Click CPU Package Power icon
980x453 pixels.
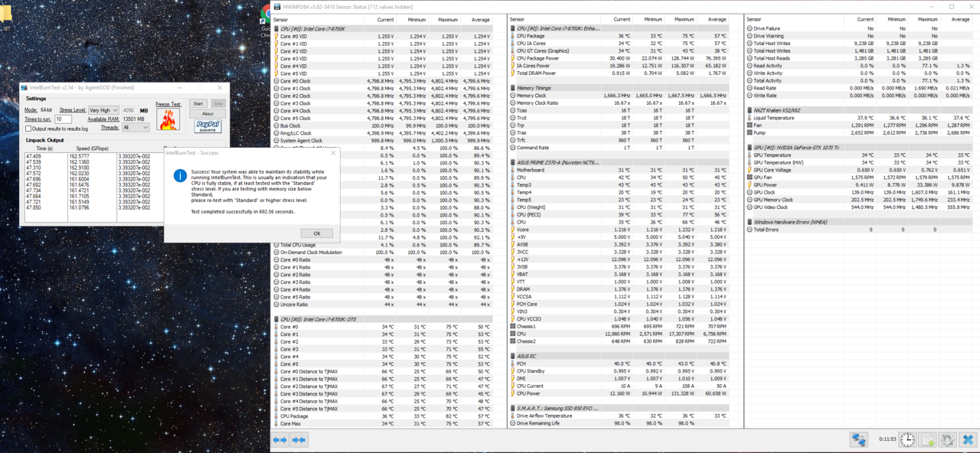click(x=513, y=58)
